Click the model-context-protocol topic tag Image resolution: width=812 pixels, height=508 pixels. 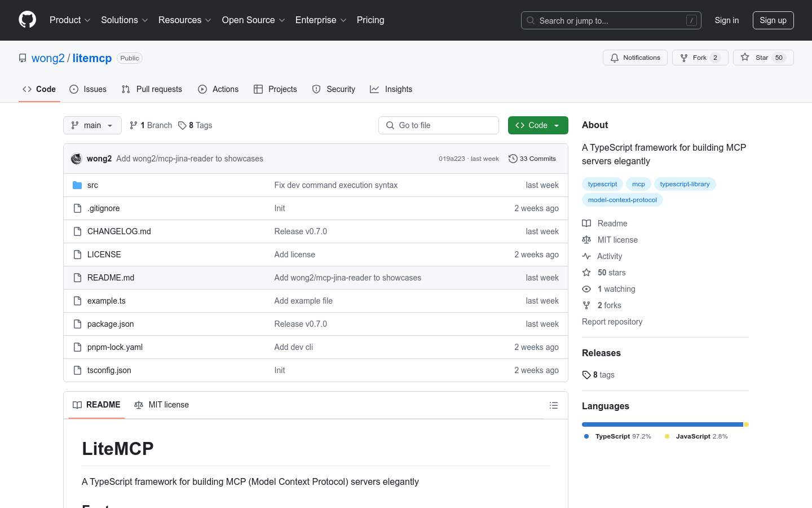pyautogui.click(x=623, y=200)
